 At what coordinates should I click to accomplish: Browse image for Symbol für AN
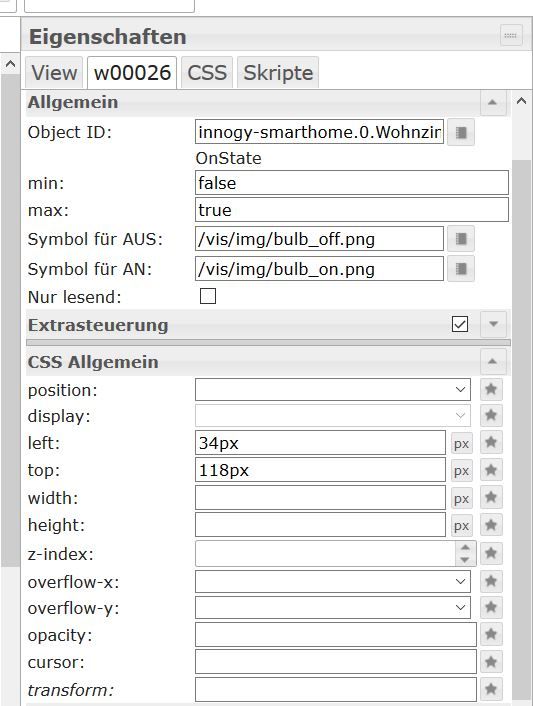tap(461, 269)
